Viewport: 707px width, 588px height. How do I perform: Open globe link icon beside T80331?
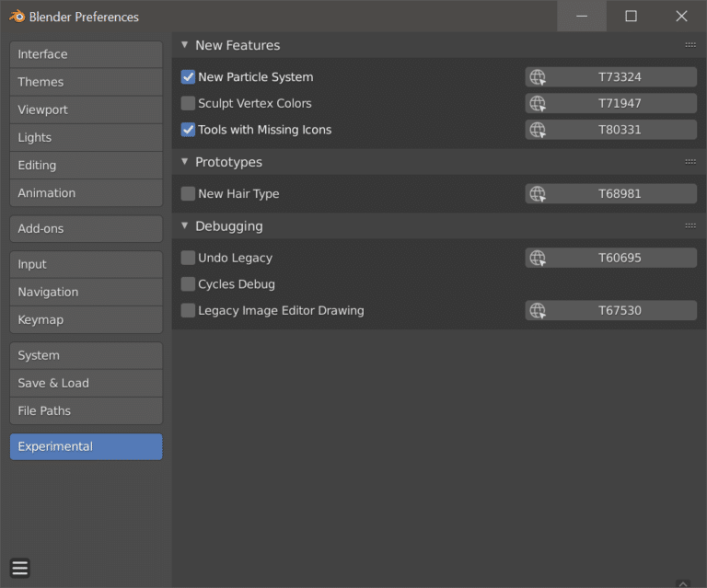point(538,130)
